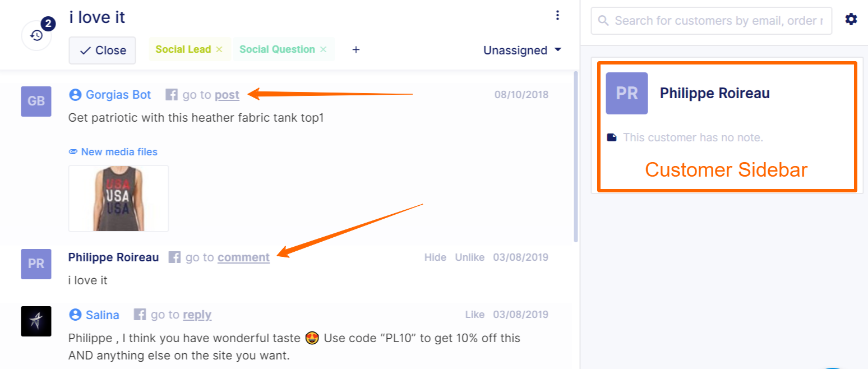
Task: Go to the Facebook comment link
Action: [243, 257]
